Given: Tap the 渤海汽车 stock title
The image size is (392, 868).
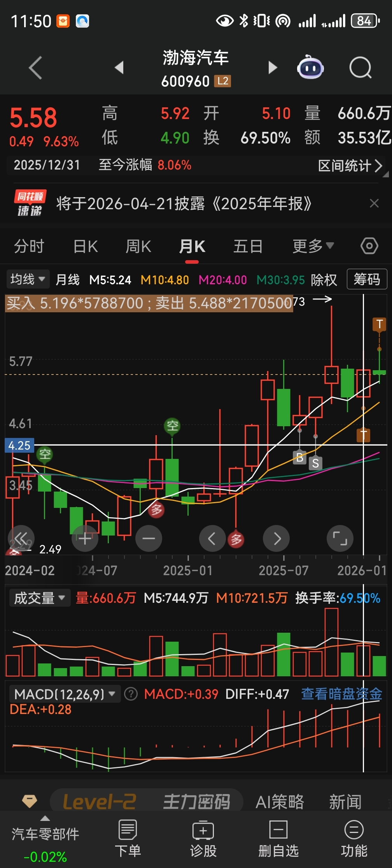Looking at the screenshot, I should pyautogui.click(x=196, y=58).
